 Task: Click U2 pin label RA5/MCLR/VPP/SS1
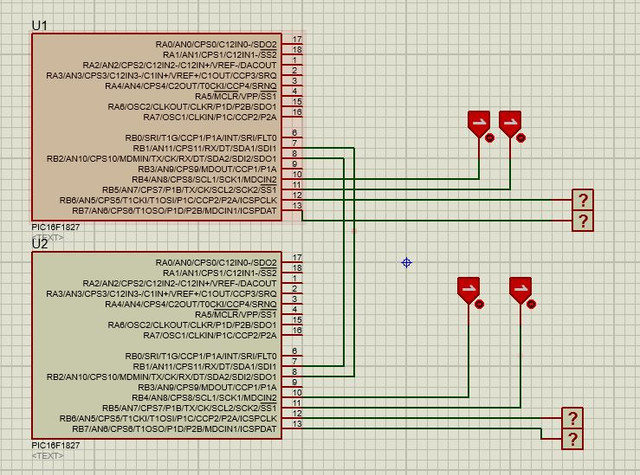coord(236,315)
